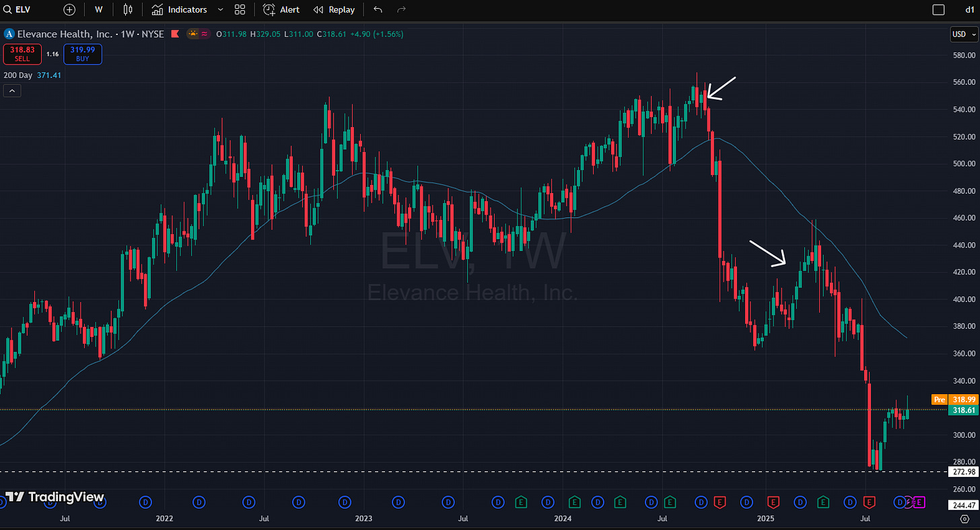980x530 pixels.
Task: Expand the favorite indicators chevron
Action: [221, 10]
